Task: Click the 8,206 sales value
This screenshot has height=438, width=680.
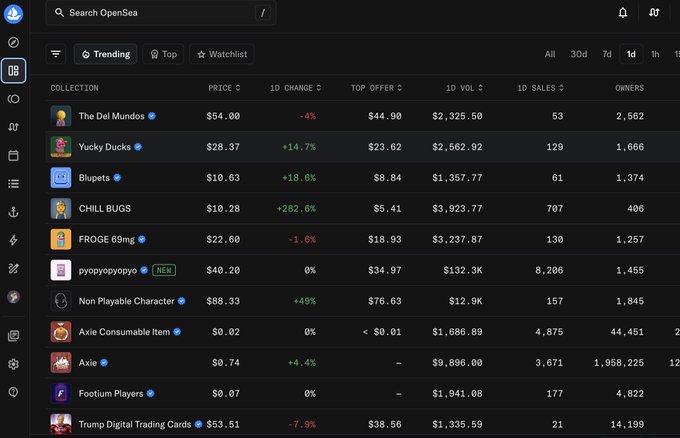Action: pyautogui.click(x=549, y=270)
